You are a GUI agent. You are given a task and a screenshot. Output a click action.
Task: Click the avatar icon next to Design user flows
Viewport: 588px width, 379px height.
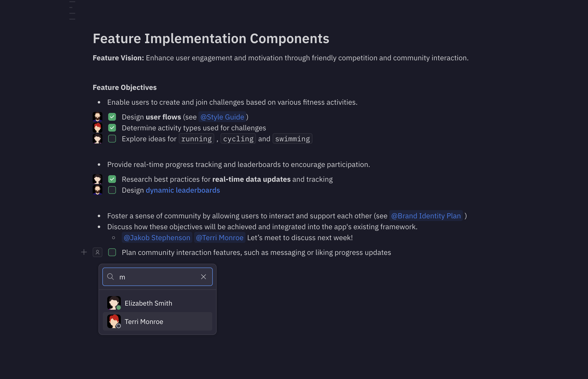[x=98, y=117]
